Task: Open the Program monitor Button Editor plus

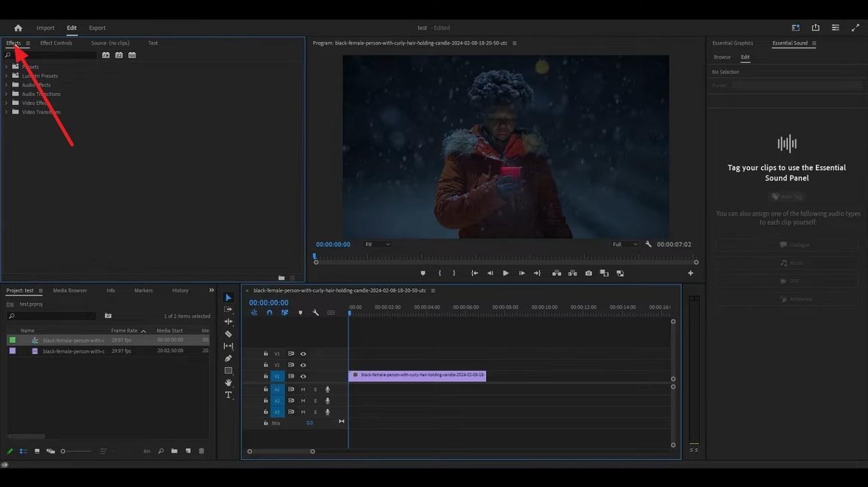Action: tap(690, 273)
